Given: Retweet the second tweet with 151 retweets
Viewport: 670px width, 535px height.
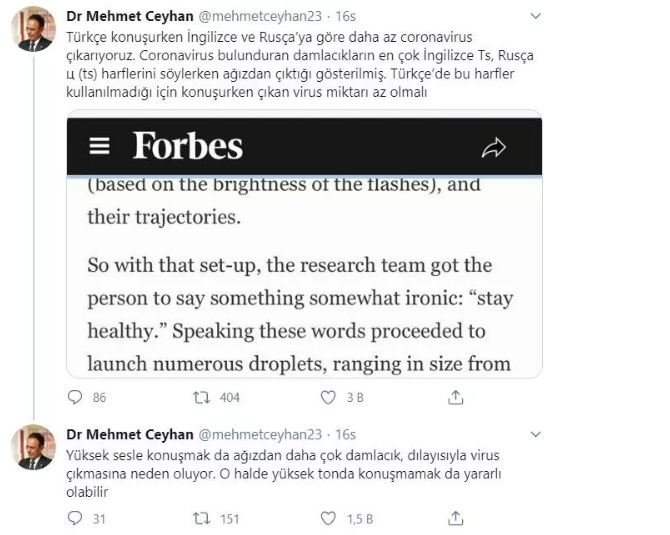Looking at the screenshot, I should click(201, 518).
